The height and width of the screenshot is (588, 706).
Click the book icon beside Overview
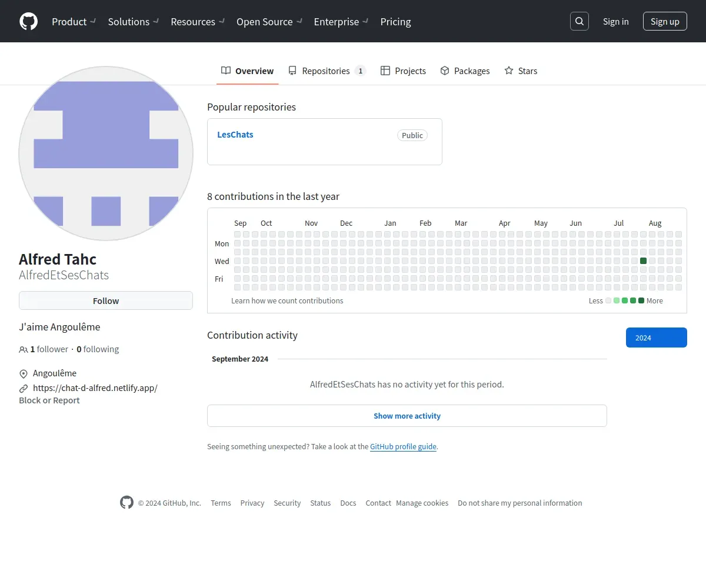point(226,71)
